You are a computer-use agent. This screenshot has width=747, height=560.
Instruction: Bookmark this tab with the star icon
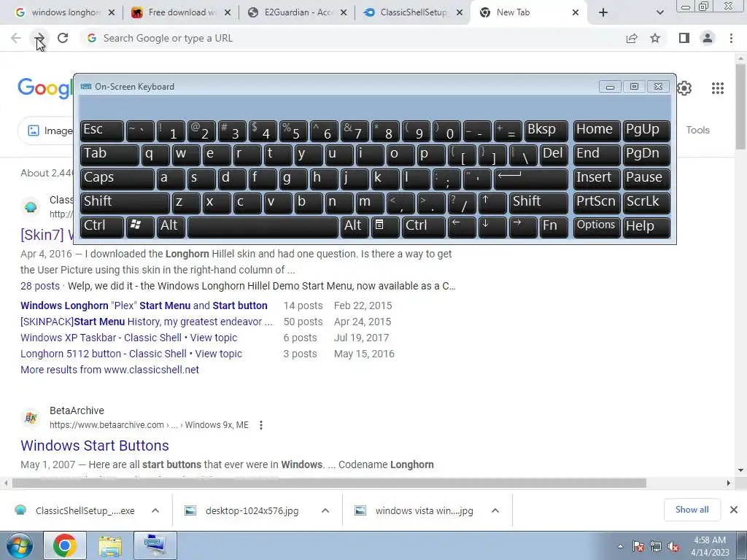(655, 38)
